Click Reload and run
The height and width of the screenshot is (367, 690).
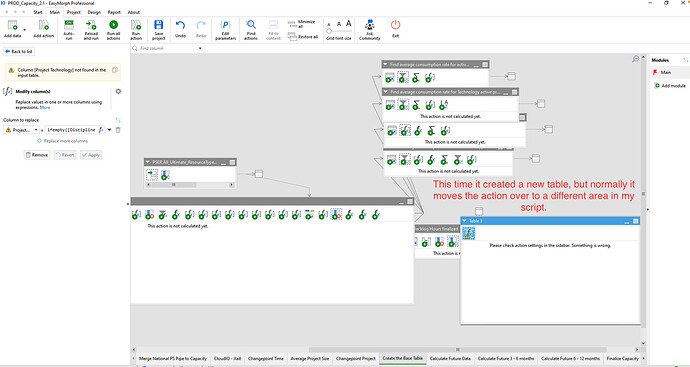pos(91,25)
